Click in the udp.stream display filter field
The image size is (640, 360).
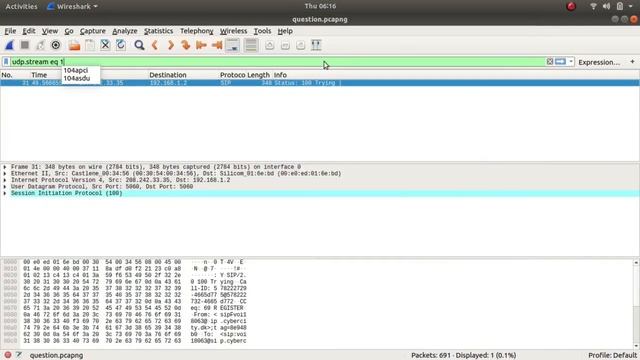pos(278,62)
